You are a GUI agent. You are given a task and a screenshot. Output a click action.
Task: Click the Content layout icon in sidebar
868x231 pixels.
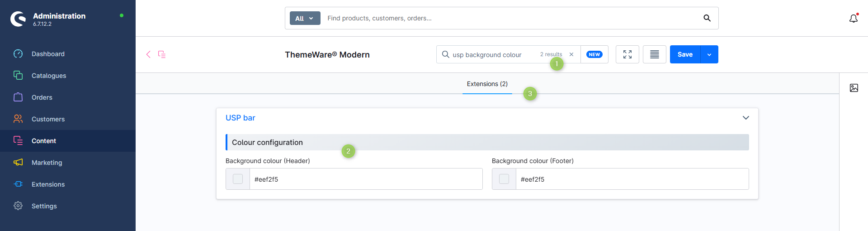pos(18,140)
